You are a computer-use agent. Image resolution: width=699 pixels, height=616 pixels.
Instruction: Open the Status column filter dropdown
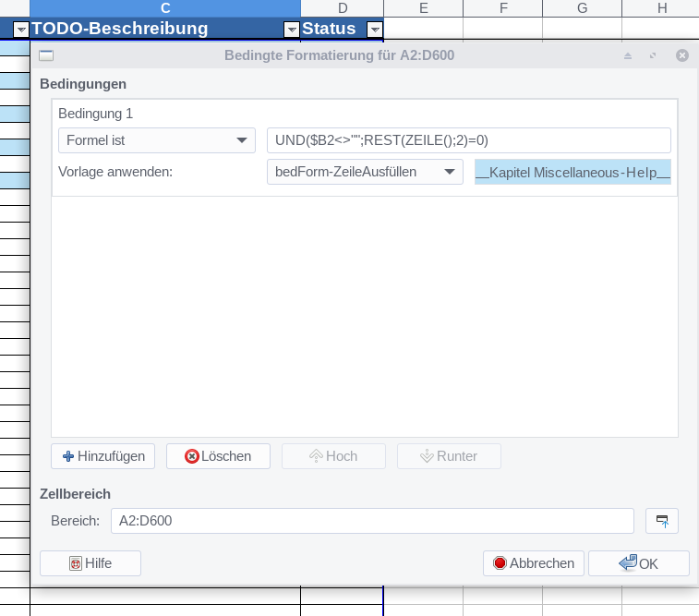point(374,30)
